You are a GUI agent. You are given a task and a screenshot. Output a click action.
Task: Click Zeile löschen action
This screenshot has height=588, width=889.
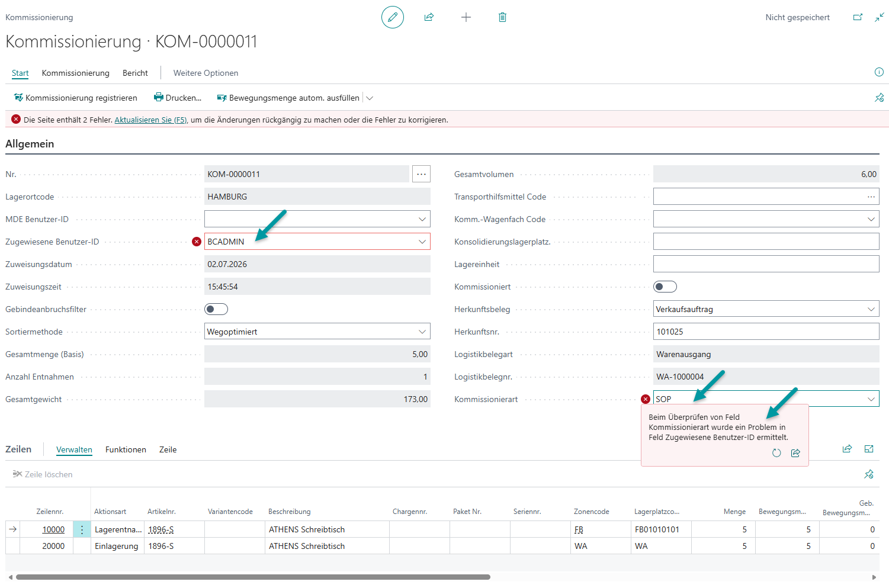pyautogui.click(x=43, y=474)
